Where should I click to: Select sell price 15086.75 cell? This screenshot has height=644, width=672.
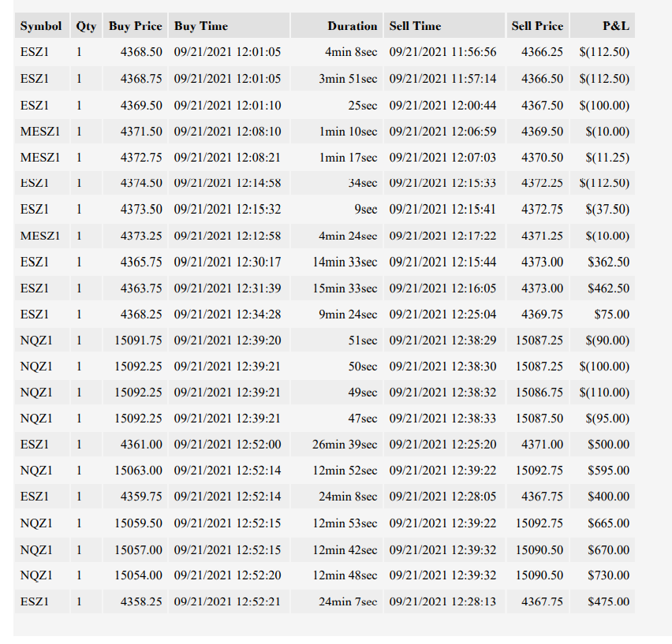(x=537, y=393)
